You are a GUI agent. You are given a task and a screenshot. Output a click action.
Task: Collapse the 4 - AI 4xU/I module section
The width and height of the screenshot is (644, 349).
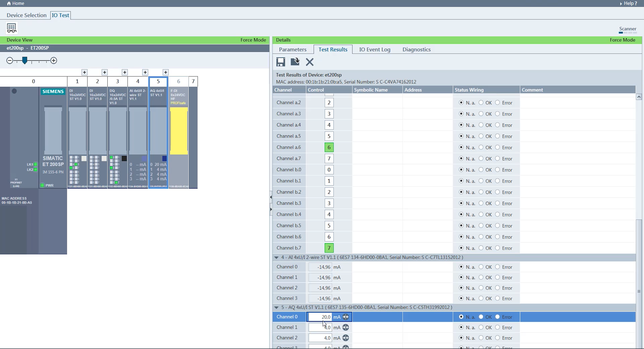coord(276,257)
